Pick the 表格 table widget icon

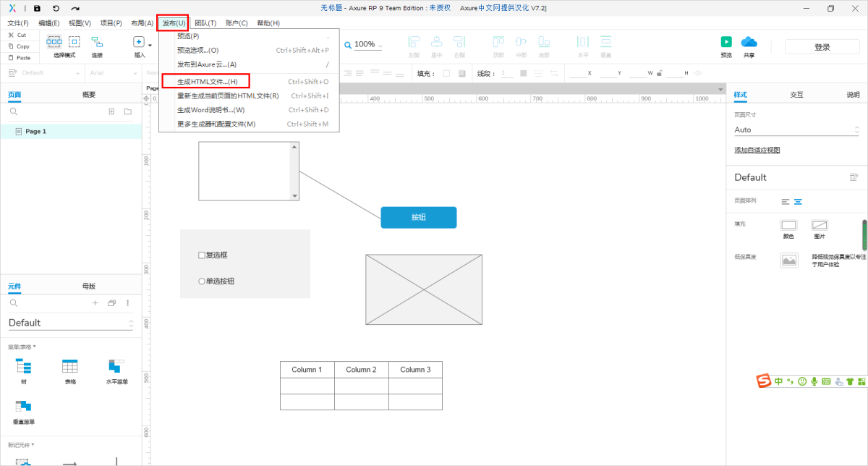[x=70, y=366]
